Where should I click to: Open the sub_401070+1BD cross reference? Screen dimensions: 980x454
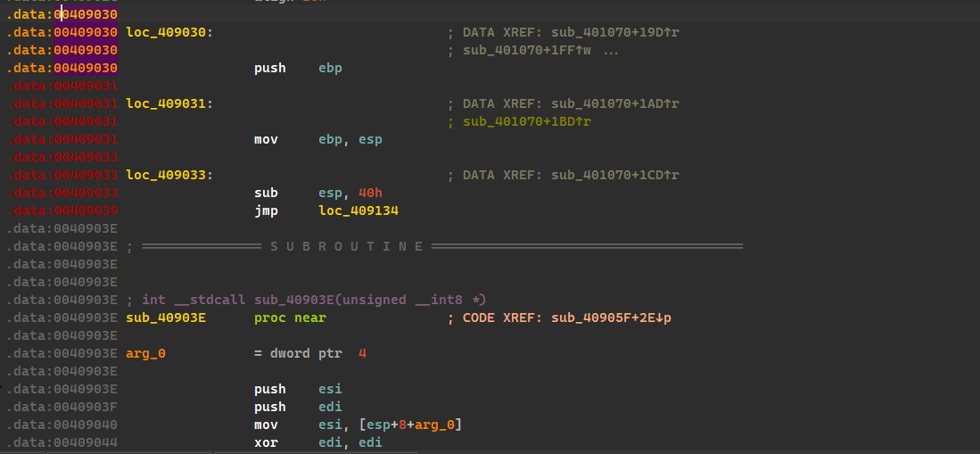point(526,121)
